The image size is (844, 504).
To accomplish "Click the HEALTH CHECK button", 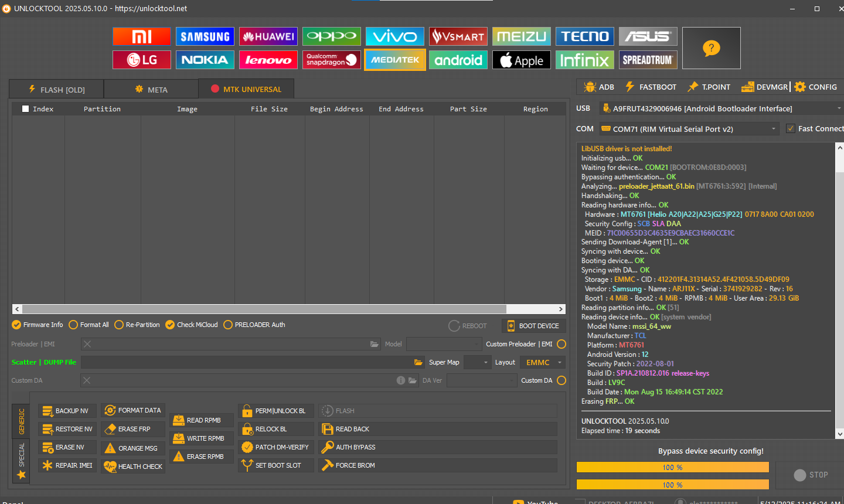I will pos(132,466).
